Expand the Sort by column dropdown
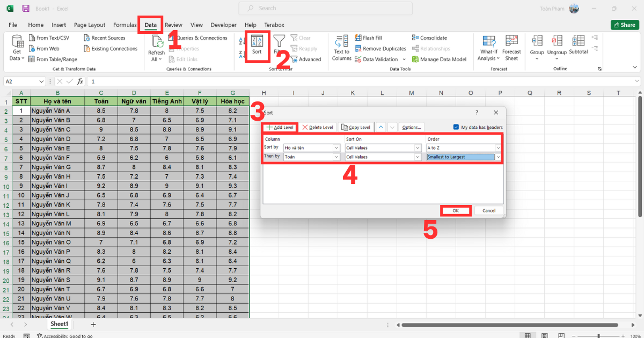Image resolution: width=644 pixels, height=338 pixels. point(336,148)
